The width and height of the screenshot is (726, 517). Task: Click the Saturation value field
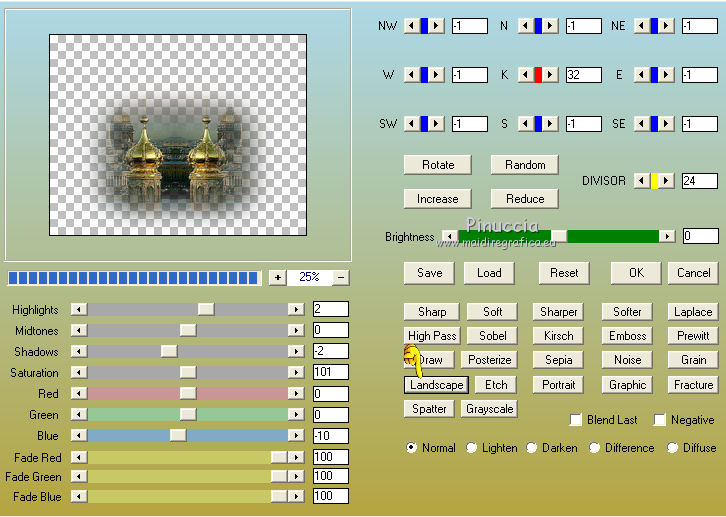pos(331,372)
